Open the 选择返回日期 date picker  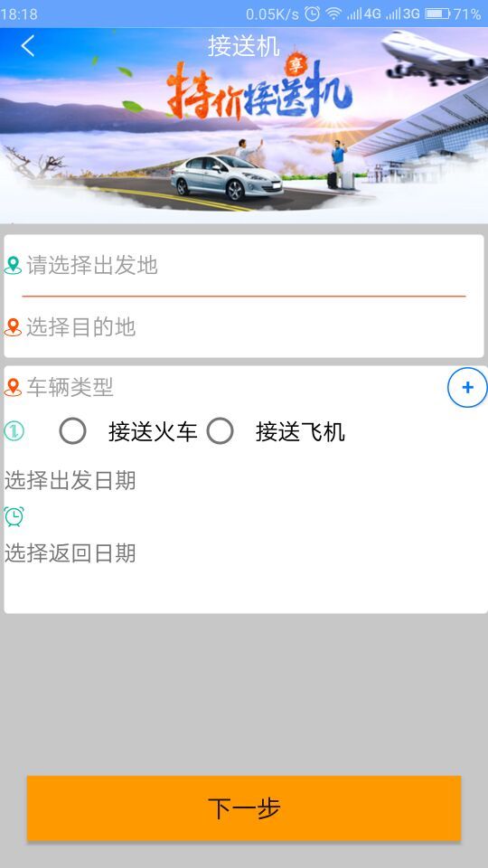[70, 553]
